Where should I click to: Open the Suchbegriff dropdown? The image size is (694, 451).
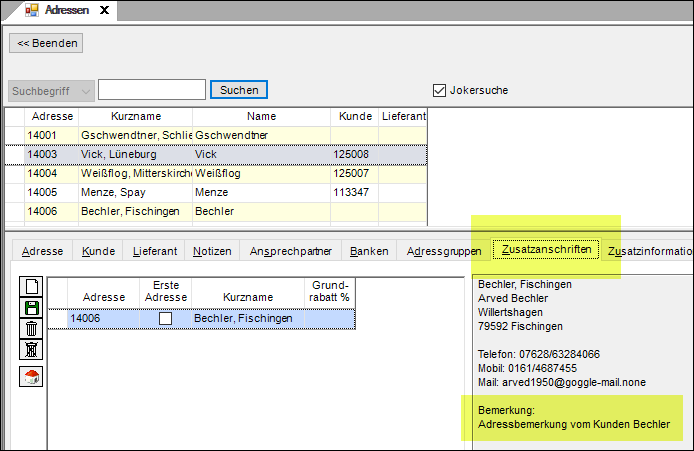(x=51, y=90)
